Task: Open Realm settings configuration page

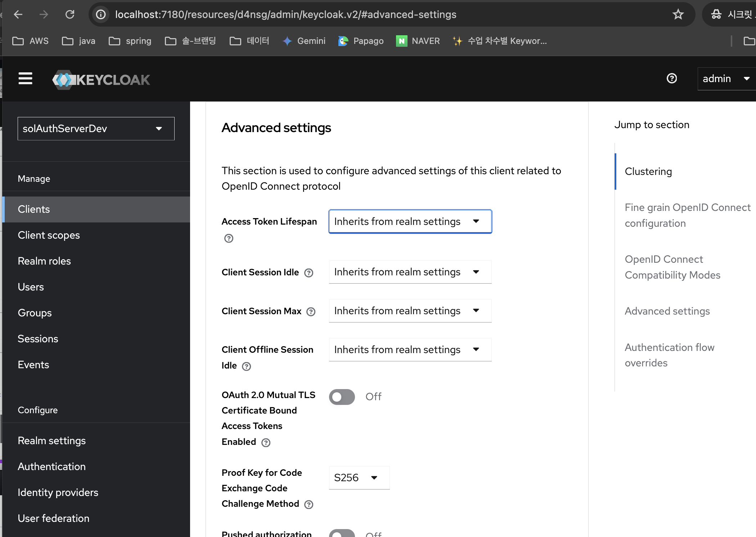Action: pos(52,440)
